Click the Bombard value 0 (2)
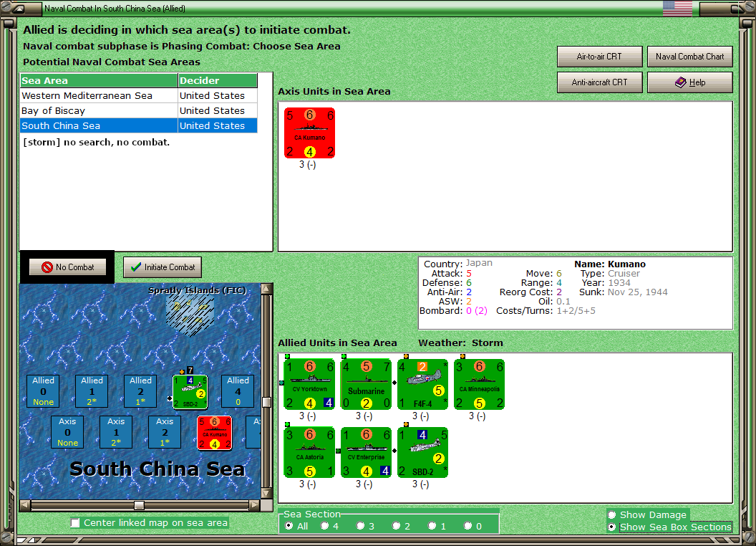This screenshot has height=546, width=756. (x=476, y=311)
